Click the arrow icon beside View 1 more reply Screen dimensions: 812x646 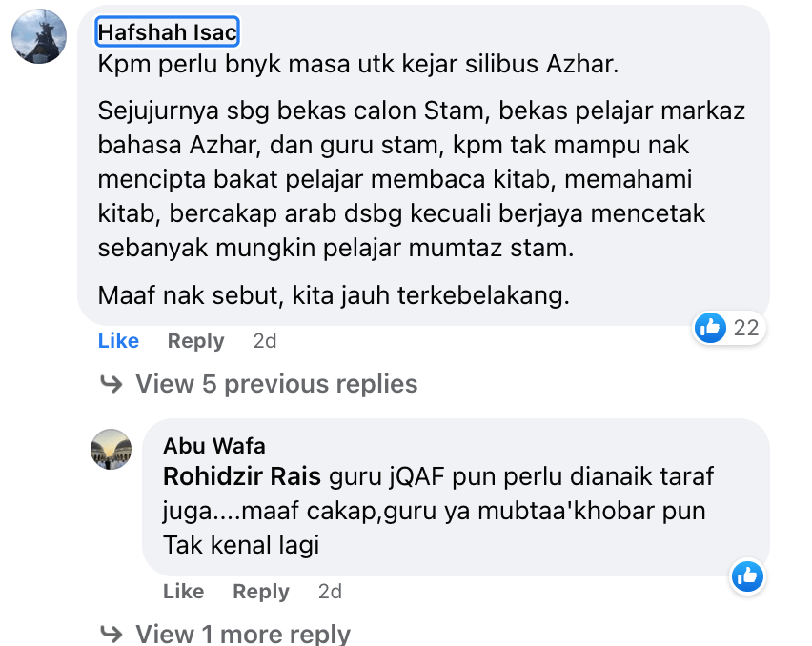111,634
